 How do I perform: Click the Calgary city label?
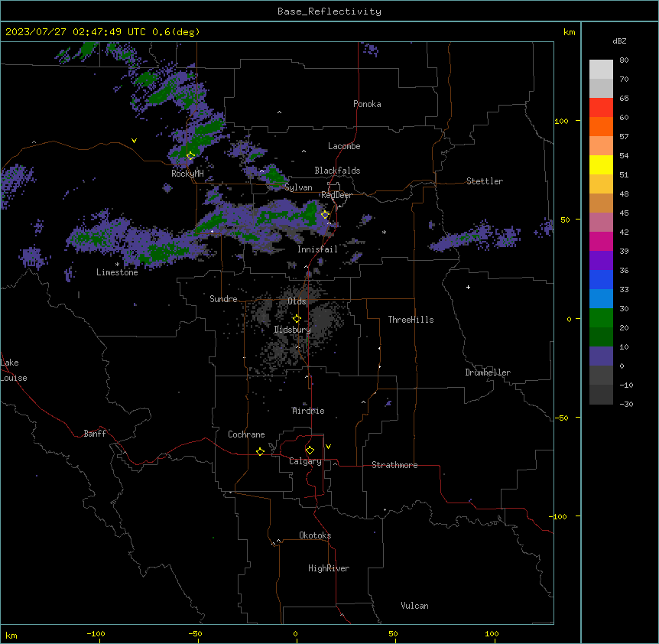(305, 461)
